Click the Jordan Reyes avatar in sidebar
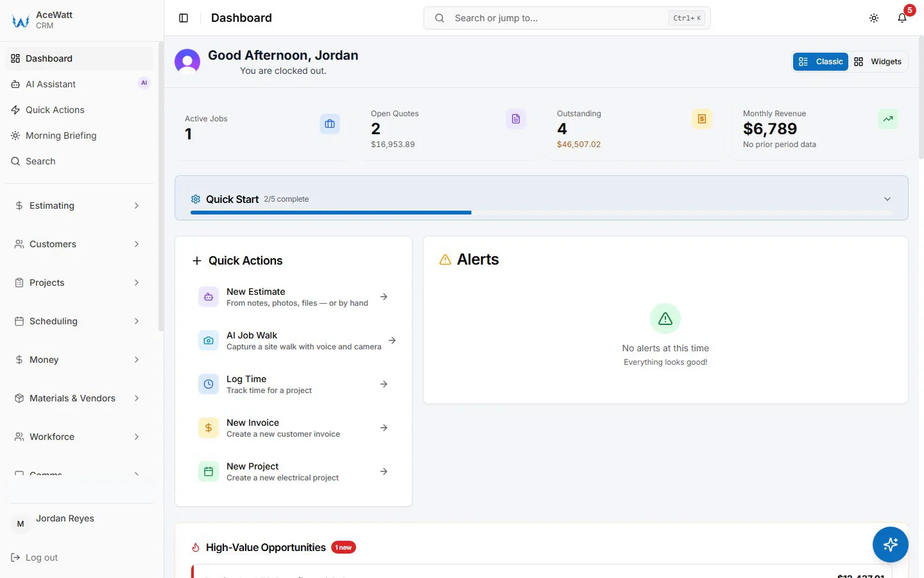 click(x=21, y=524)
